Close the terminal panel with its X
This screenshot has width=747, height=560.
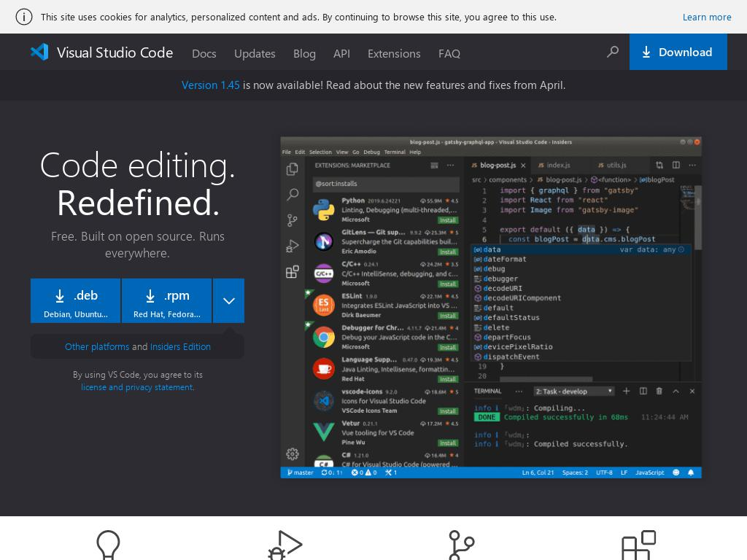(x=692, y=391)
